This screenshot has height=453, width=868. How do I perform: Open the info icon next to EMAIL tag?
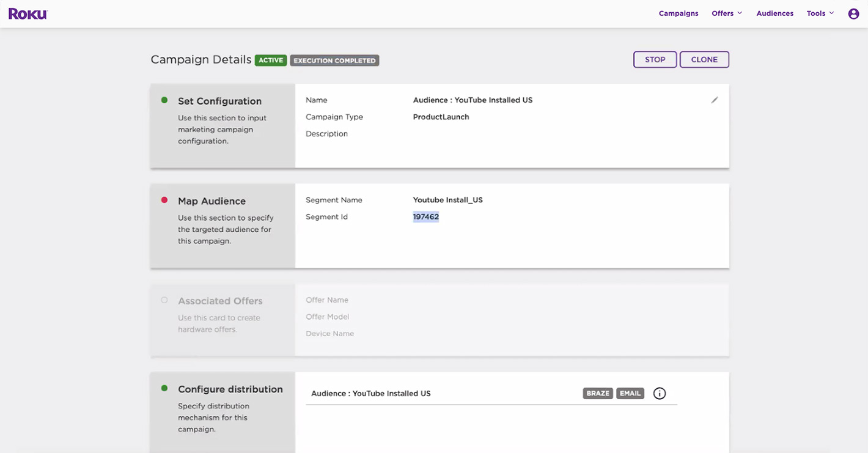[x=659, y=393]
